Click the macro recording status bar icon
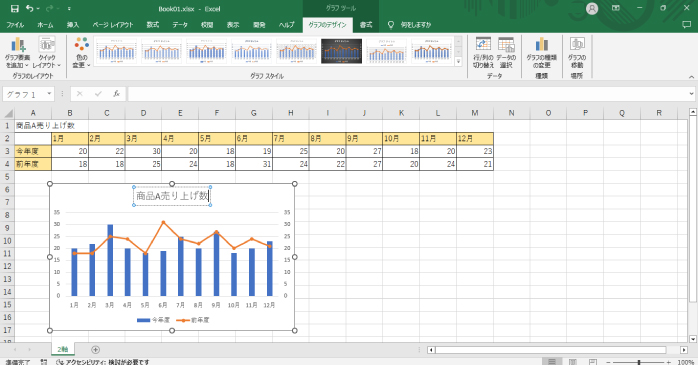This screenshot has width=698, height=365. point(44,362)
